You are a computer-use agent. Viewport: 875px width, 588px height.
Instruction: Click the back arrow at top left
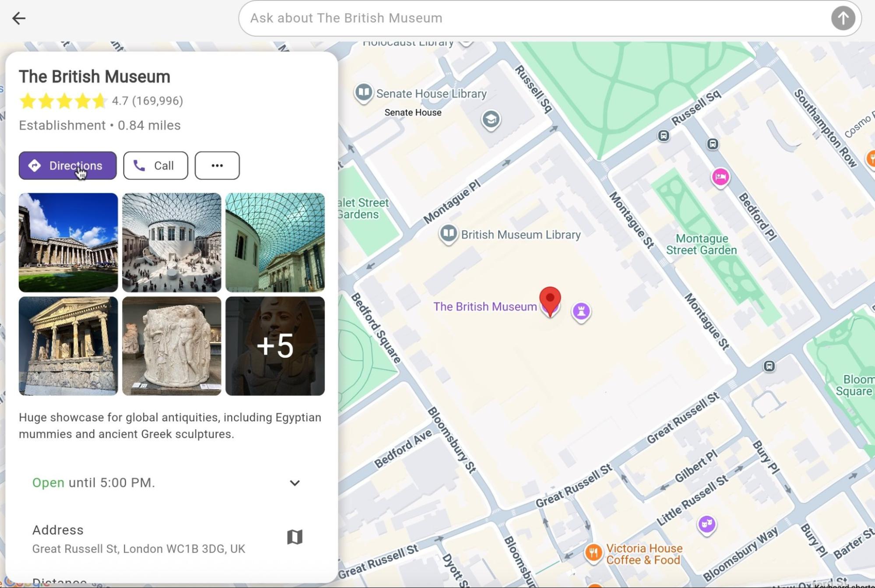18,18
